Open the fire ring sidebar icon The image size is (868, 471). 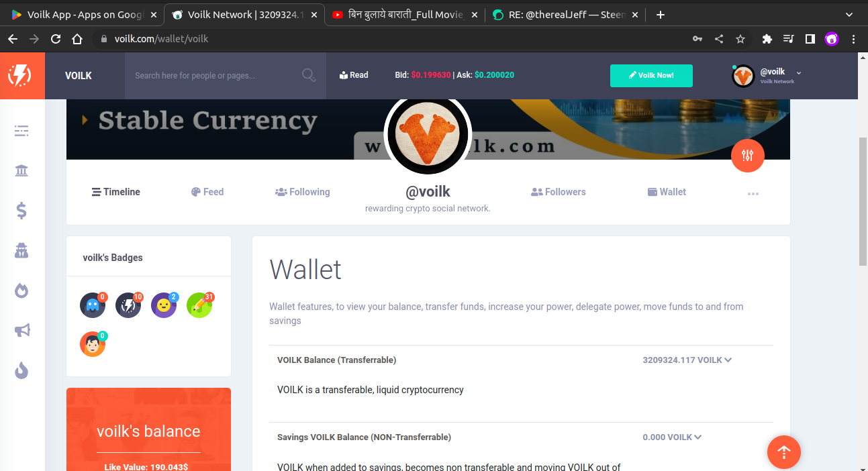click(21, 291)
